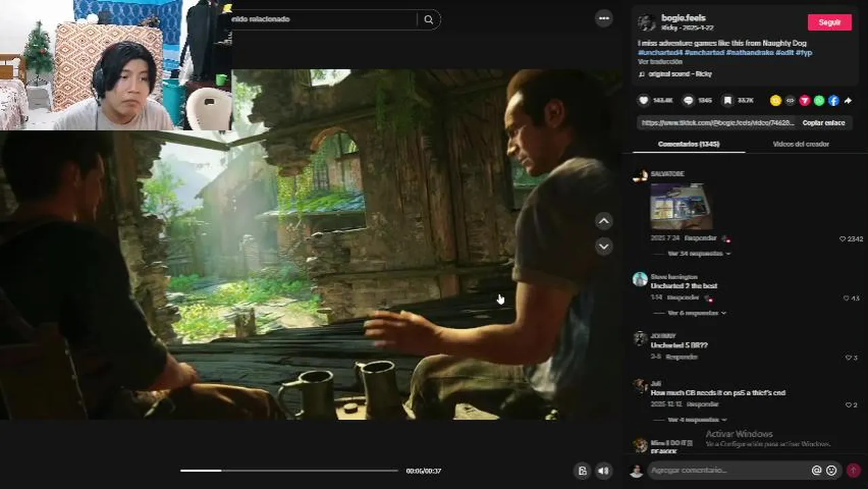Click the embed code share icon
This screenshot has width=868, height=489.
tap(790, 101)
